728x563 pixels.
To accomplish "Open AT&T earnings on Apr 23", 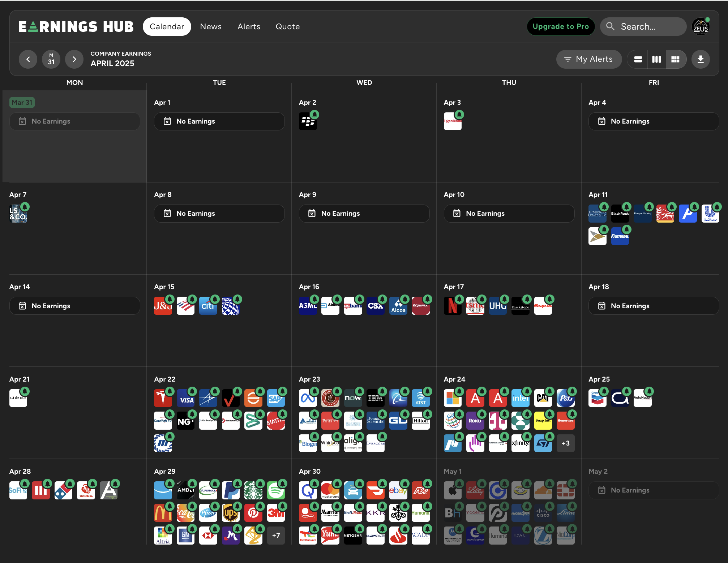I will pos(421,398).
